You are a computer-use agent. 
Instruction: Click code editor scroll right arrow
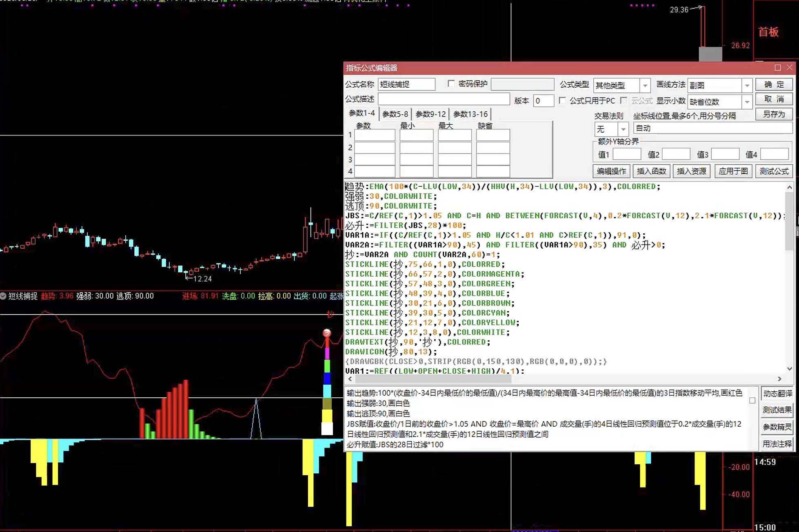pos(779,379)
